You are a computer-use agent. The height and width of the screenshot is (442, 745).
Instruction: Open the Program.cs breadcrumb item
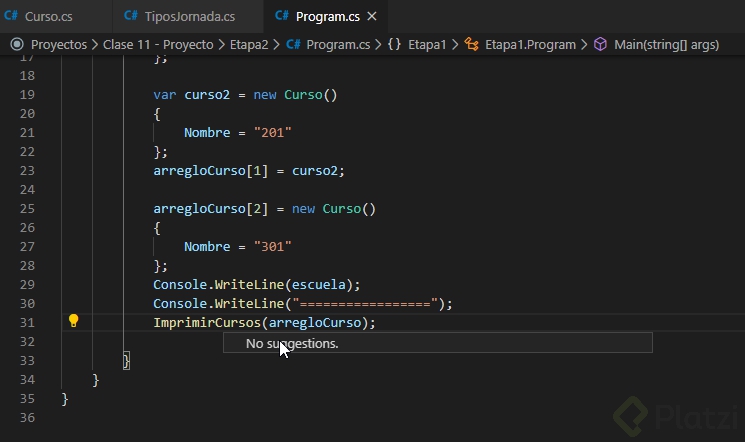click(x=338, y=45)
